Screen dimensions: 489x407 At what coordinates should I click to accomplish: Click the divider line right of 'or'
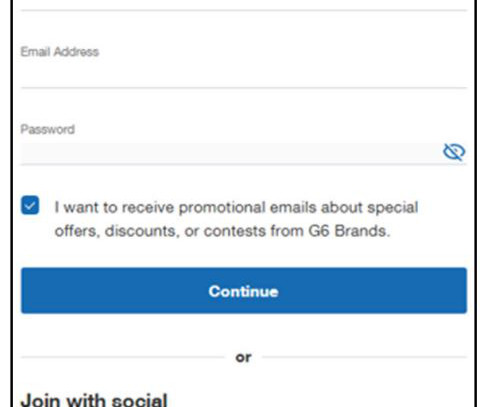click(364, 357)
